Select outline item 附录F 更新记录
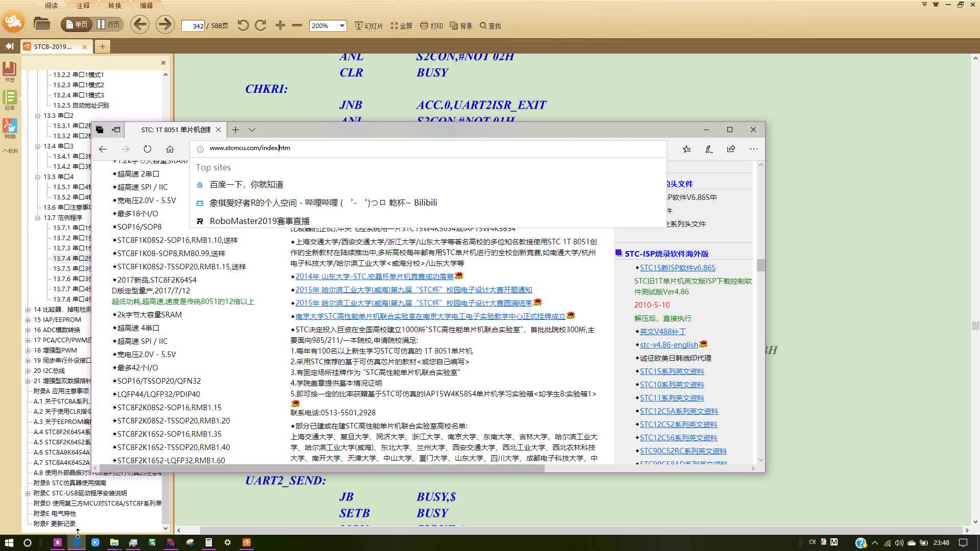Viewport: 980px width, 551px height. click(55, 524)
